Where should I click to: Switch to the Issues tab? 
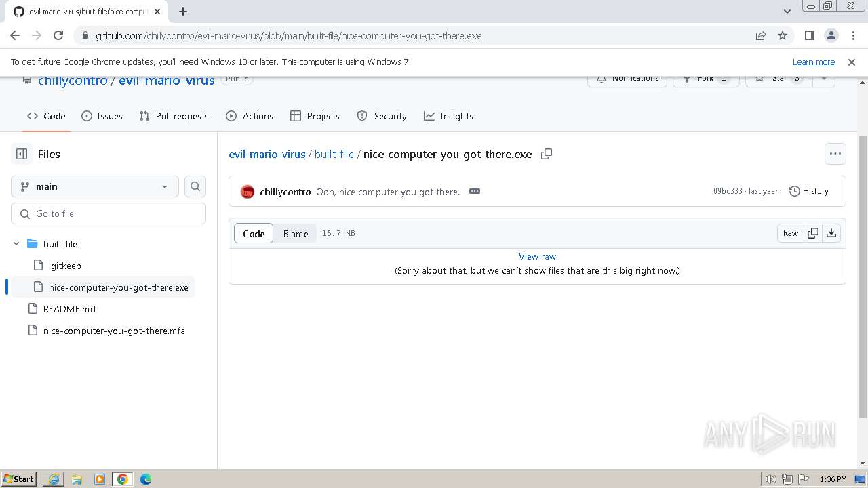click(x=102, y=116)
